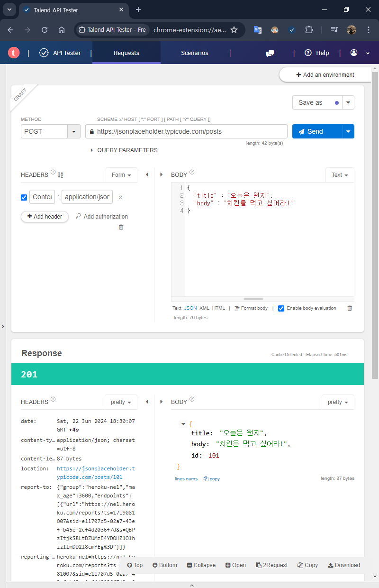Viewport: 379px width, 588px height.
Task: Sort headers alphabetically icon
Action: click(61, 175)
